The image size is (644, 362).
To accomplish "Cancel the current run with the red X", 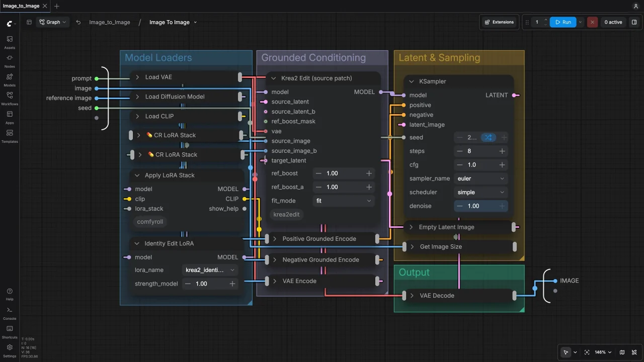I will (593, 22).
